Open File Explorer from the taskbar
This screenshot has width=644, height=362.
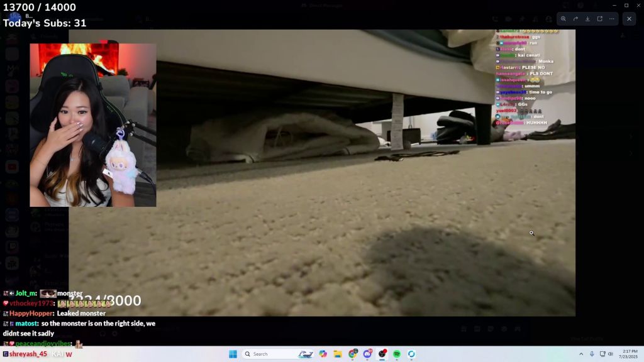[x=338, y=354]
